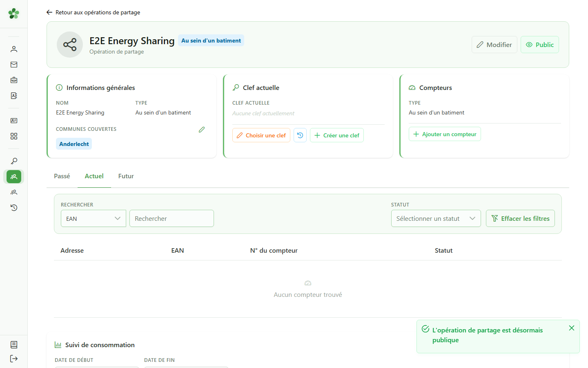Select the highlighted green group sidebar icon

14,177
